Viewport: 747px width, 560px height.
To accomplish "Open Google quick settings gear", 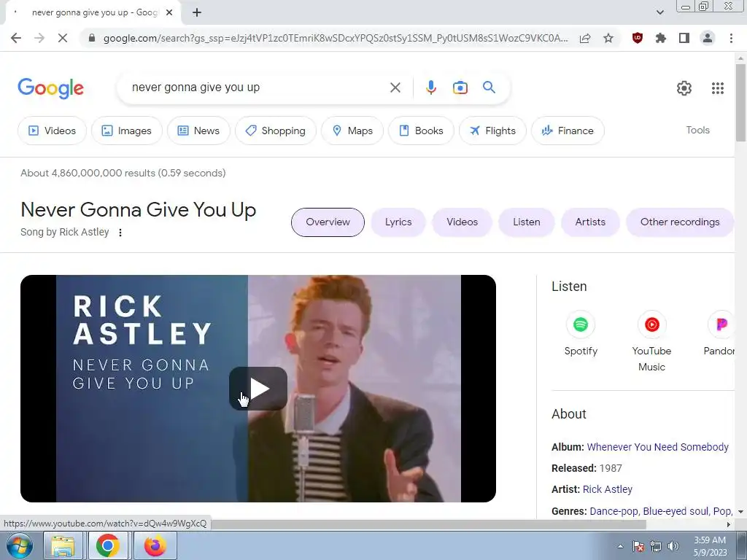I will pyautogui.click(x=684, y=88).
